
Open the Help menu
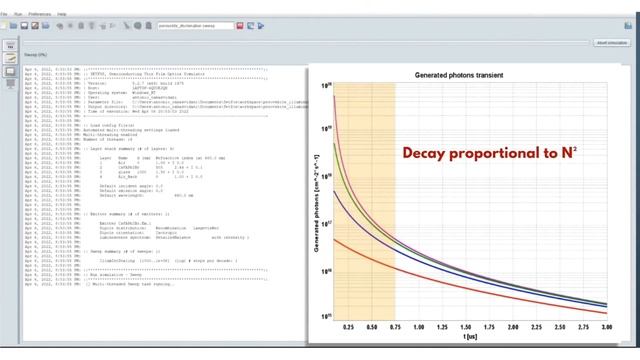point(62,14)
